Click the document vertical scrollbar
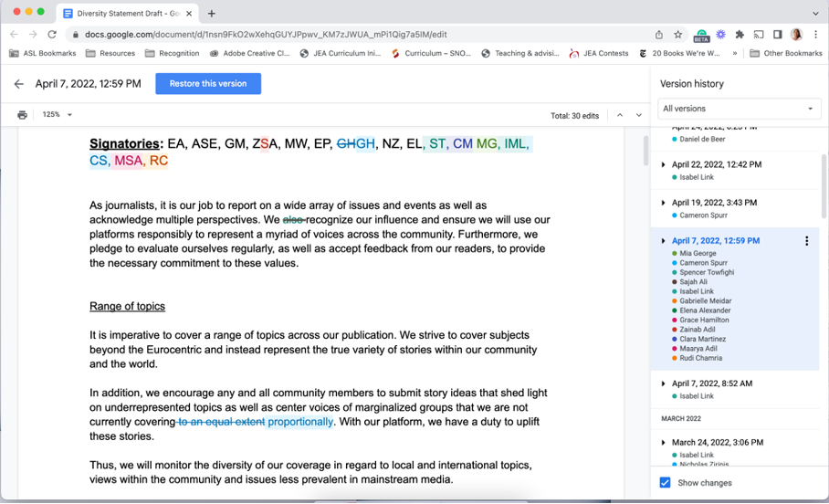The height and width of the screenshot is (504, 829). click(x=645, y=151)
